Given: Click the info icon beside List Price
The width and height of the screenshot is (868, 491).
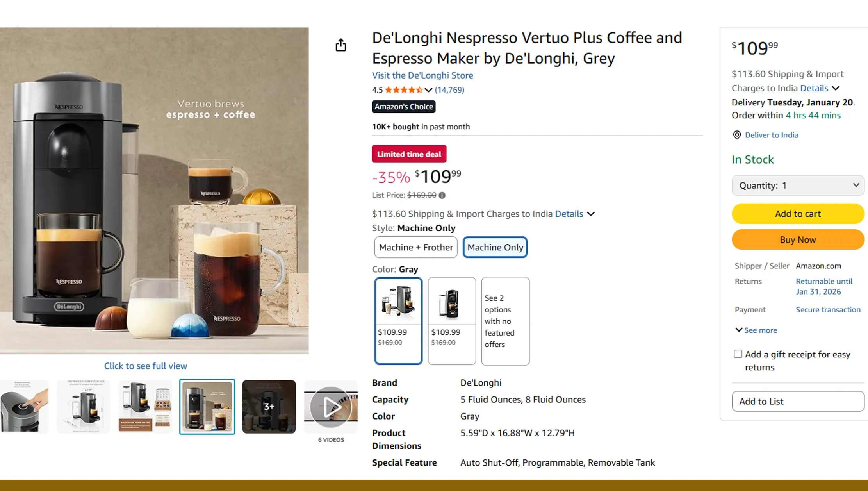Looking at the screenshot, I should [x=442, y=195].
